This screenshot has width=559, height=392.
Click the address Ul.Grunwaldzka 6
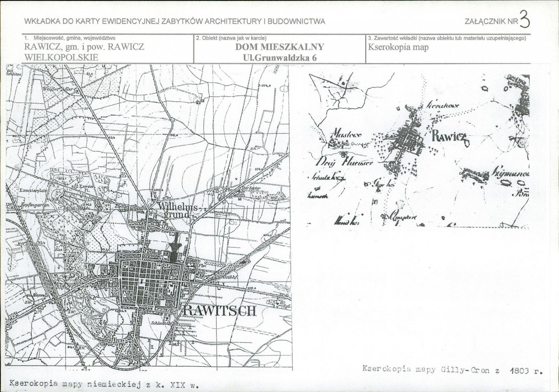(x=279, y=57)
